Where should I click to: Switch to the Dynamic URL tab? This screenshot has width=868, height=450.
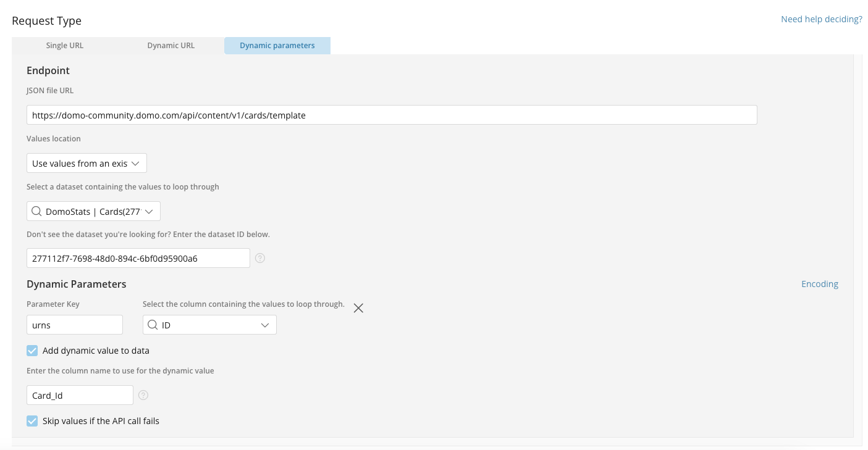pyautogui.click(x=171, y=45)
